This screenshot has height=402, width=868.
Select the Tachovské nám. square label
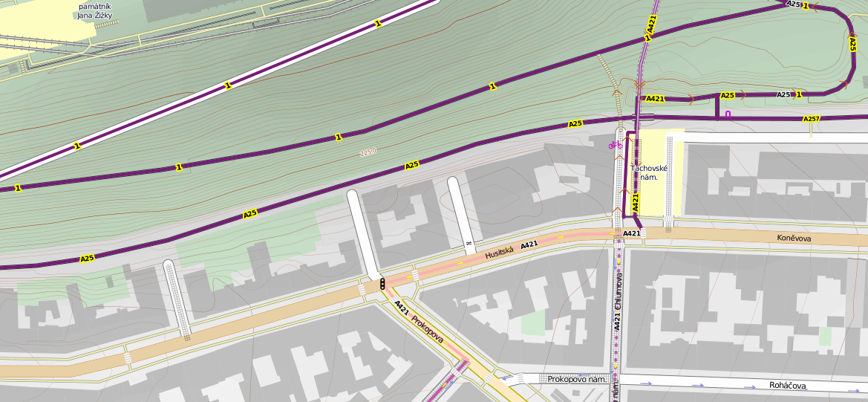pyautogui.click(x=649, y=172)
